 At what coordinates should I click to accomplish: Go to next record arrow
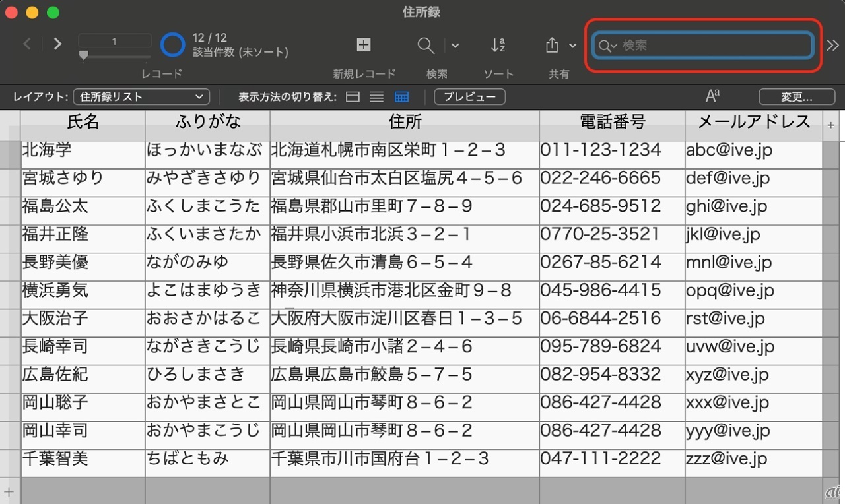pos(58,44)
